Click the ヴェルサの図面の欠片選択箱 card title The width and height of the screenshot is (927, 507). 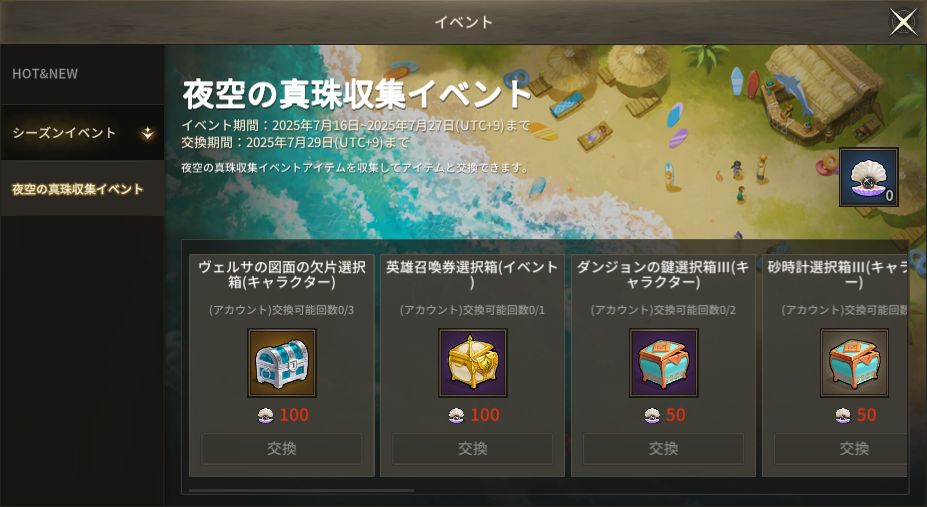click(281, 274)
